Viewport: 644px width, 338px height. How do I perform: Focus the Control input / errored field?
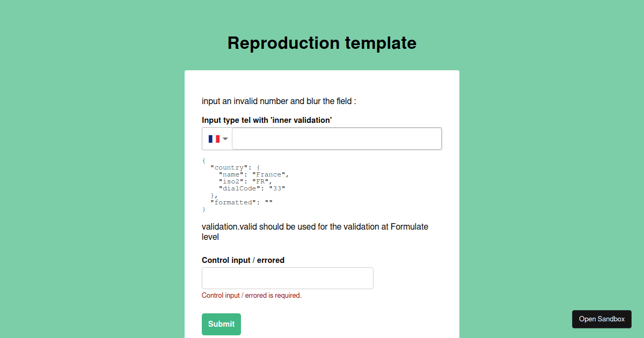(288, 278)
